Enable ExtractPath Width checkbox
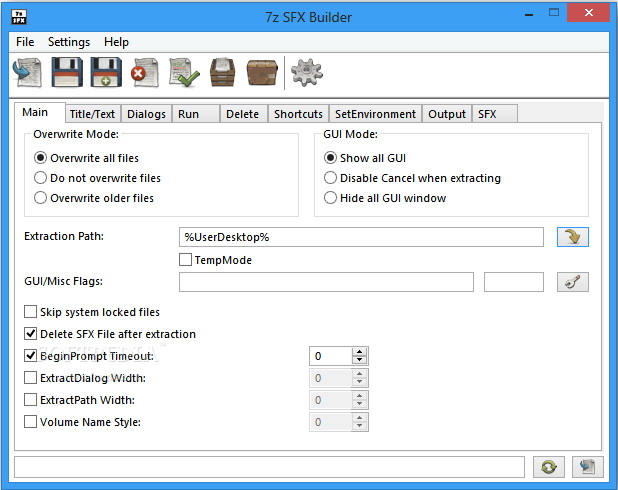The width and height of the screenshot is (618, 490). click(30, 400)
